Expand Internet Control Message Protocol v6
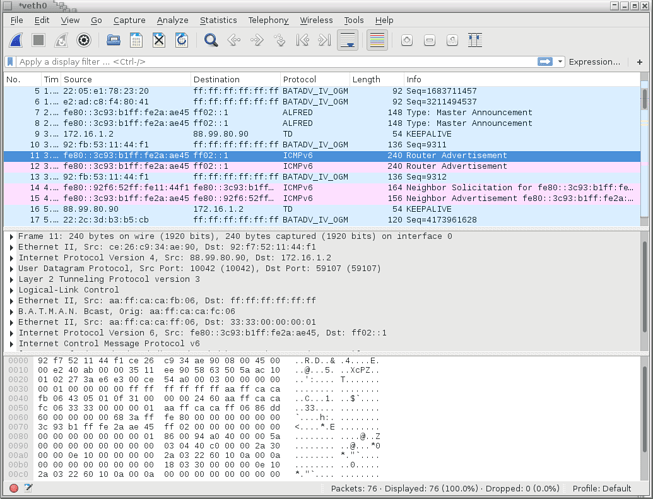Image resolution: width=653 pixels, height=499 pixels. coord(11,344)
